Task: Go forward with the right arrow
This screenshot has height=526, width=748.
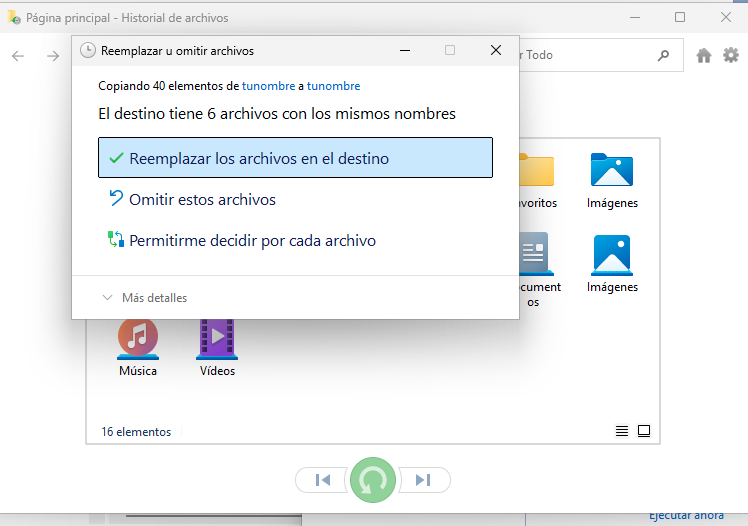Action: coord(53,56)
